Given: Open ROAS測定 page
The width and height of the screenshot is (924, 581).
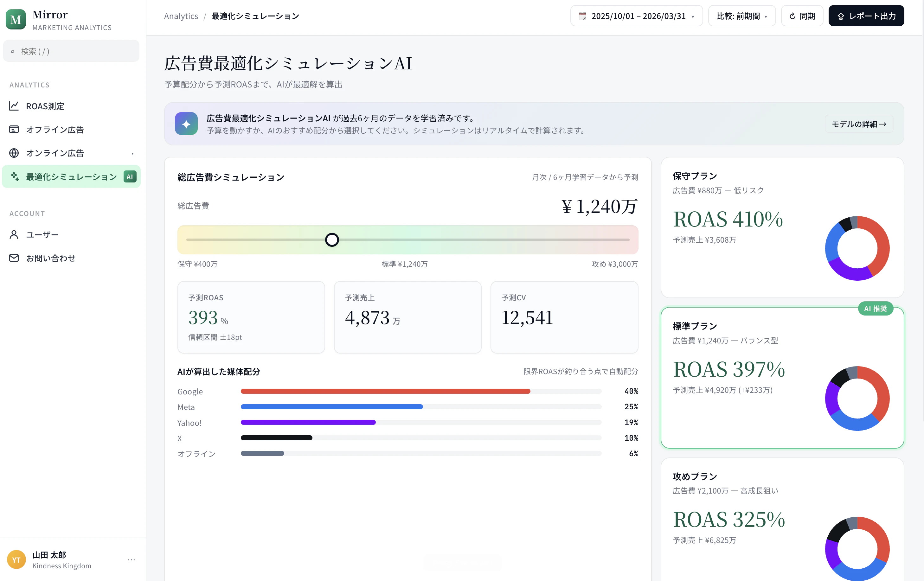Looking at the screenshot, I should tap(71, 106).
